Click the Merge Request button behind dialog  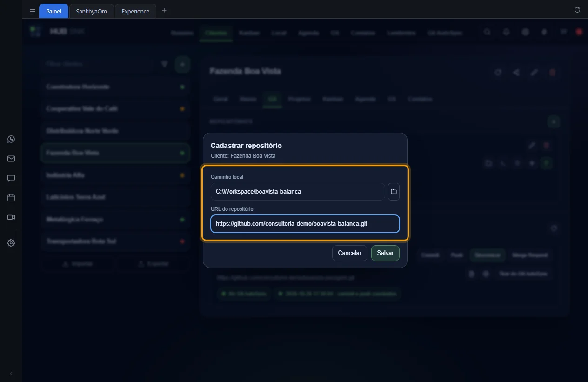click(530, 255)
